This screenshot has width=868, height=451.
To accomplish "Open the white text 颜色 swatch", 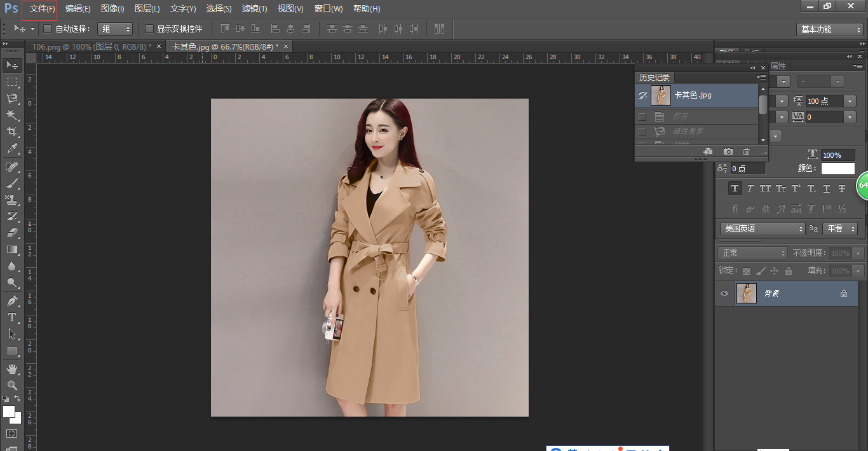I will pyautogui.click(x=837, y=169).
